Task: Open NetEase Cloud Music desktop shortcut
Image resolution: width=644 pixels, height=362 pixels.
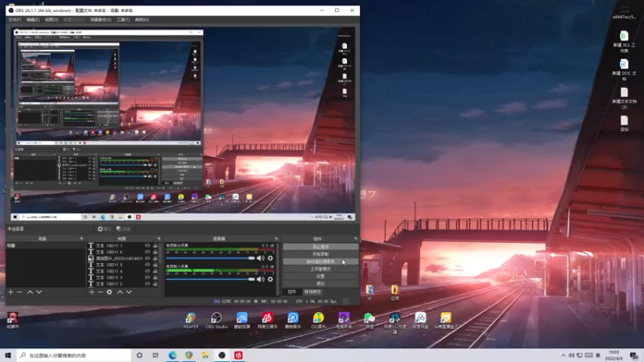Action: tap(267, 320)
